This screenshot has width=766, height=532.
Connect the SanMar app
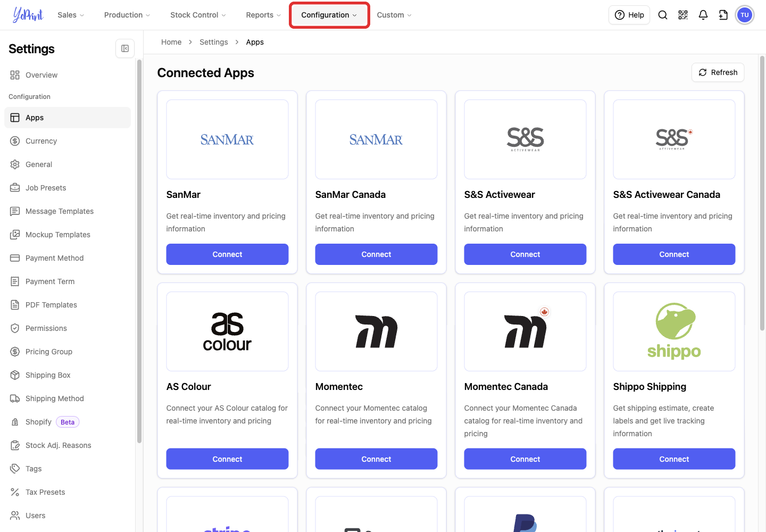tap(228, 254)
